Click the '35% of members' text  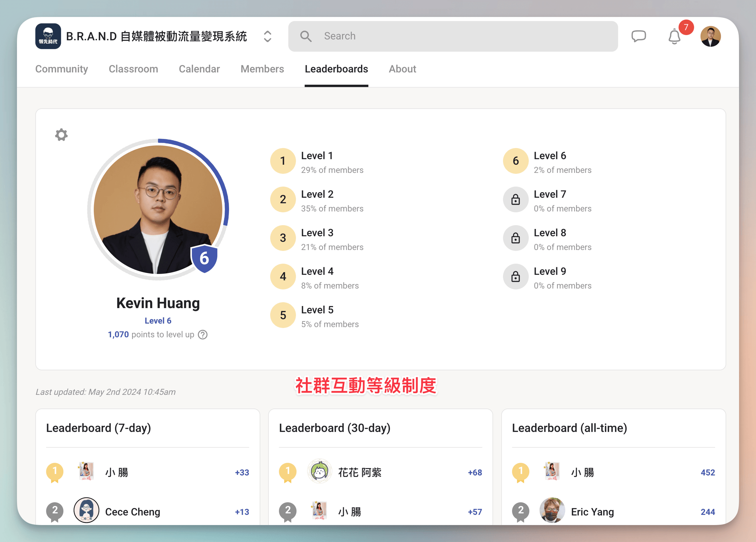tap(332, 208)
